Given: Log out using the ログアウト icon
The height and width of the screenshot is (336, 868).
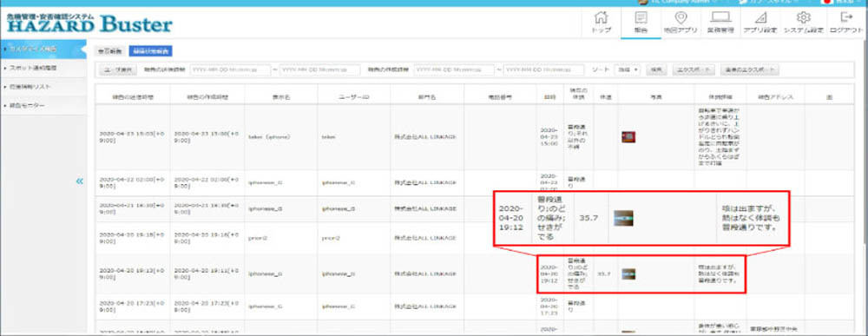Looking at the screenshot, I should 845,23.
